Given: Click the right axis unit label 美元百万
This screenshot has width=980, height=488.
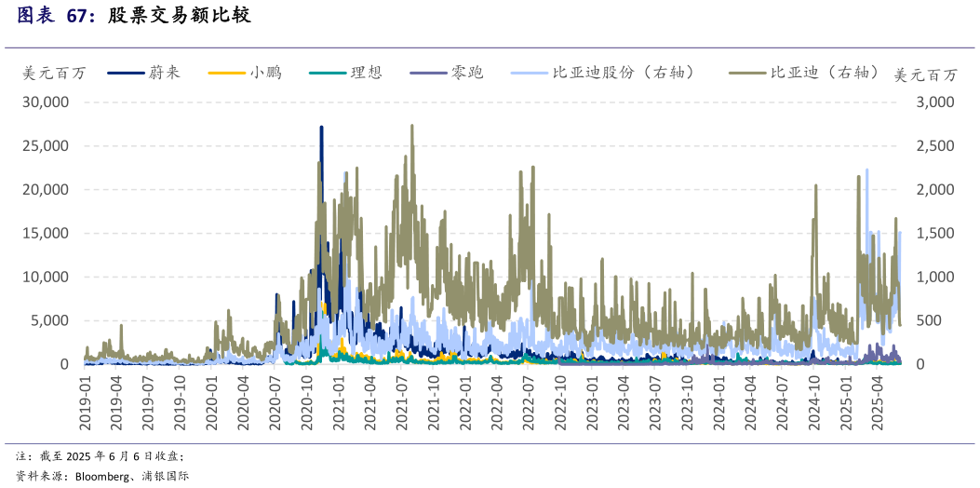Looking at the screenshot, I should click(x=925, y=75).
